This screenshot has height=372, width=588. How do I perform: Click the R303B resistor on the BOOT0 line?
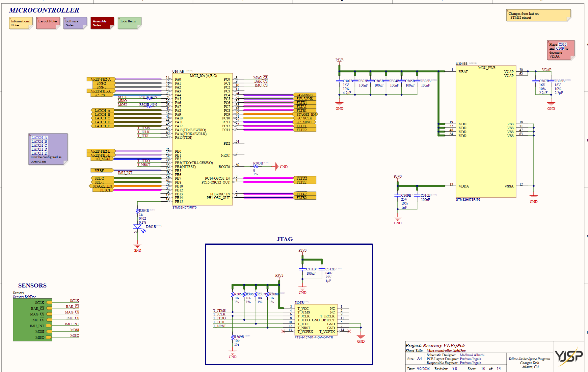(256, 167)
